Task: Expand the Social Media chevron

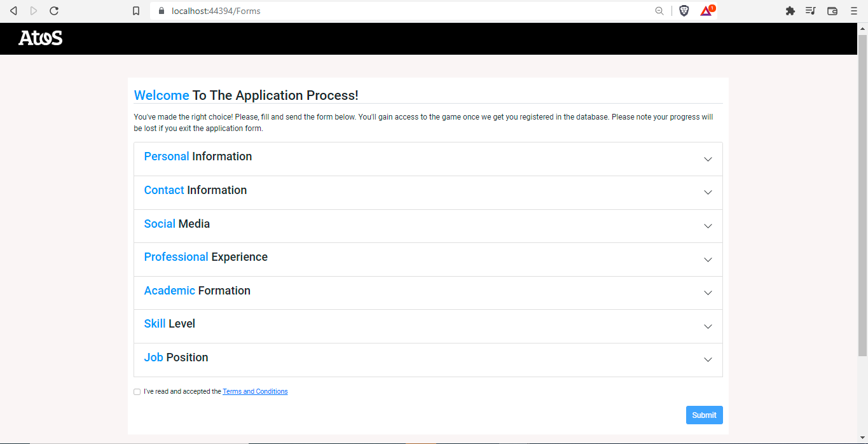Action: click(x=708, y=226)
